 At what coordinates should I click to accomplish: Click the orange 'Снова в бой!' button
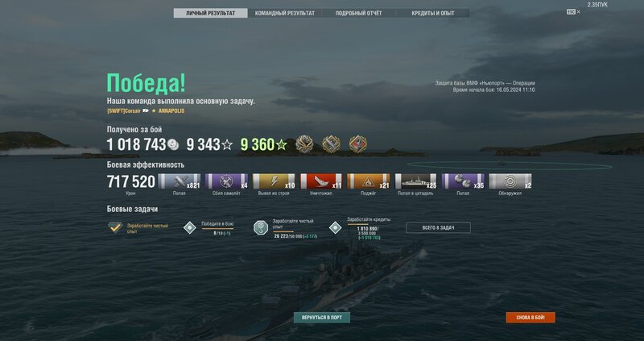point(530,318)
